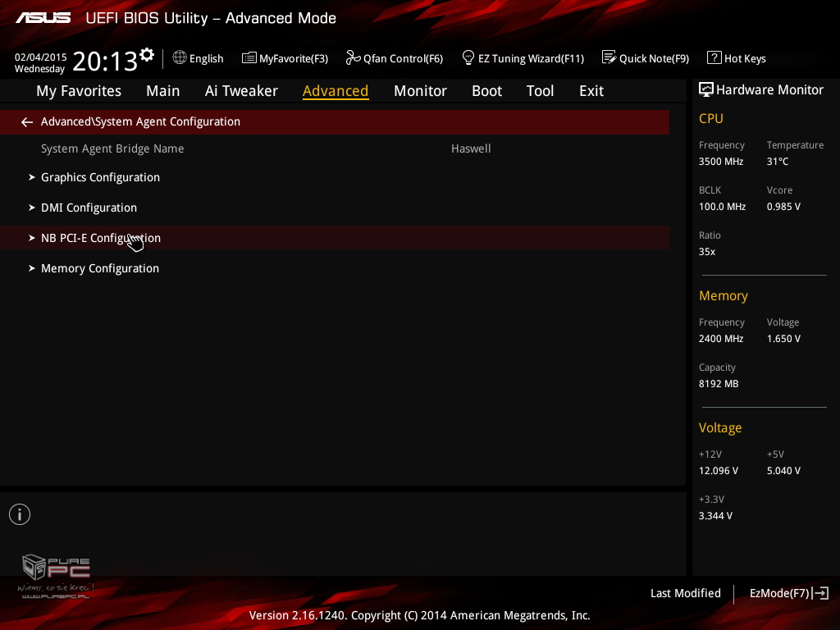Click the English language button
This screenshot has height=630, width=840.
tap(206, 58)
